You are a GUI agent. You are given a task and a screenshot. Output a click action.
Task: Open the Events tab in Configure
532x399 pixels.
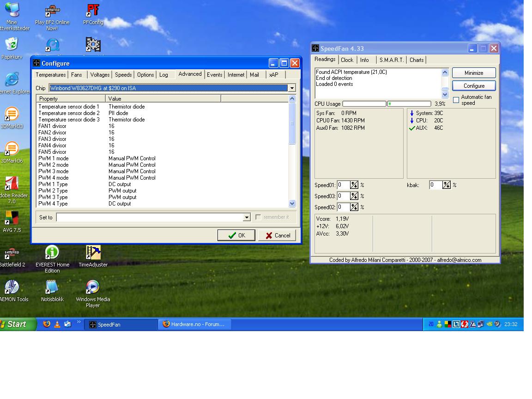pos(214,75)
